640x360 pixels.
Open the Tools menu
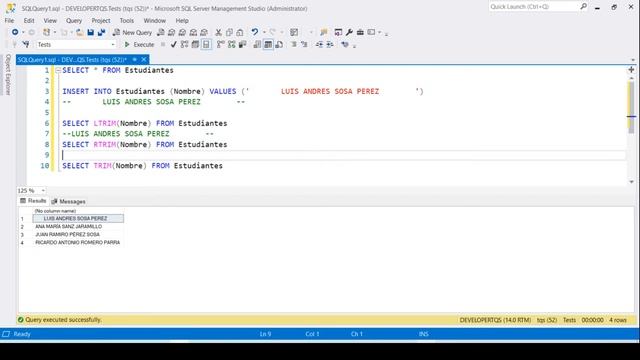[x=127, y=20]
